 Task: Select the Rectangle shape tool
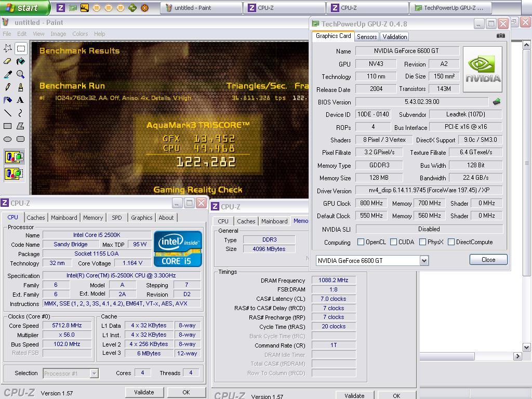pyautogui.click(x=7, y=126)
